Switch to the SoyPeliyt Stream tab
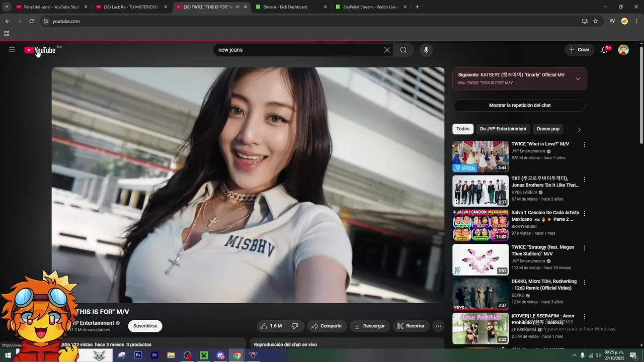Image resolution: width=644 pixels, height=362 pixels. (x=371, y=7)
